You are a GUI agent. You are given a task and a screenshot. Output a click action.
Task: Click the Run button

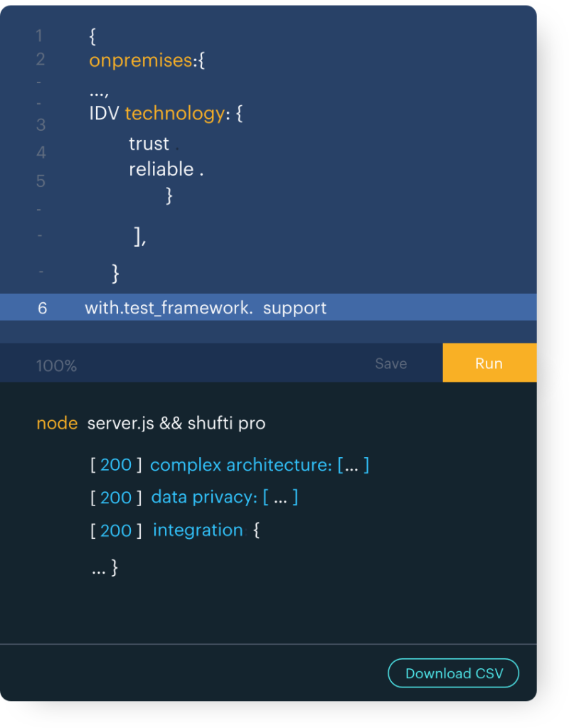[x=489, y=363]
